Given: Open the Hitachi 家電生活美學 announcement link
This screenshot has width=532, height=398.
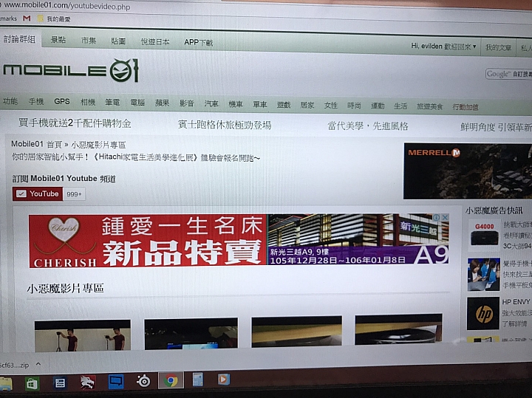Looking at the screenshot, I should pos(136,157).
